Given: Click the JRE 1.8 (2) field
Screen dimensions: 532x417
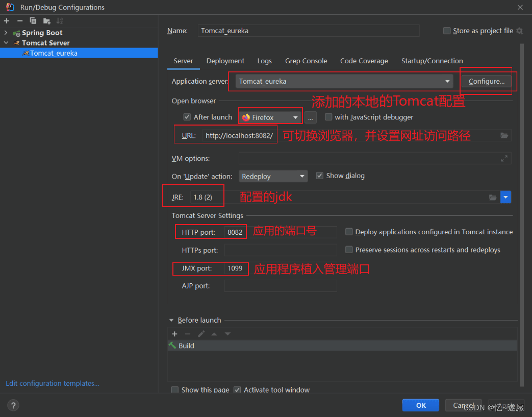Looking at the screenshot, I should click(345, 198).
